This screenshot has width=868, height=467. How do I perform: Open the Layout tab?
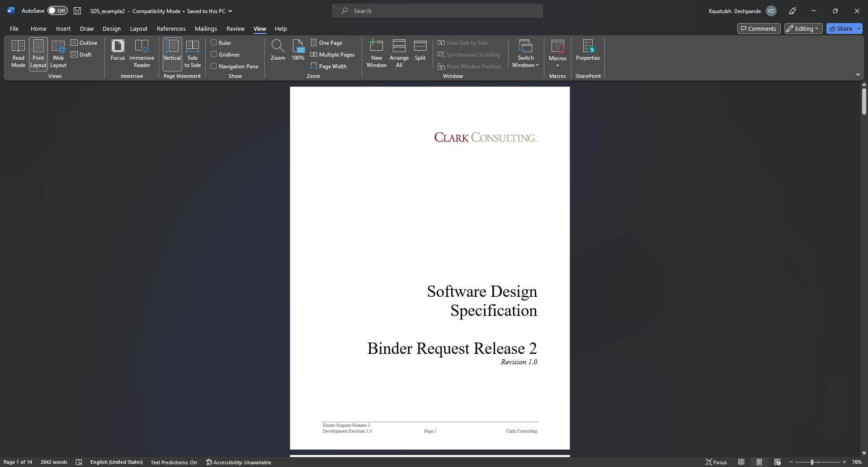138,29
